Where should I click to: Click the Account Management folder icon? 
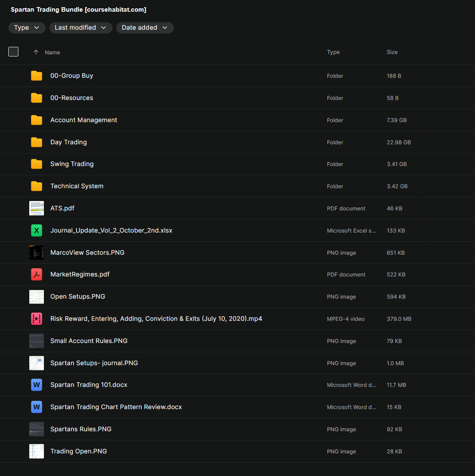[36, 120]
